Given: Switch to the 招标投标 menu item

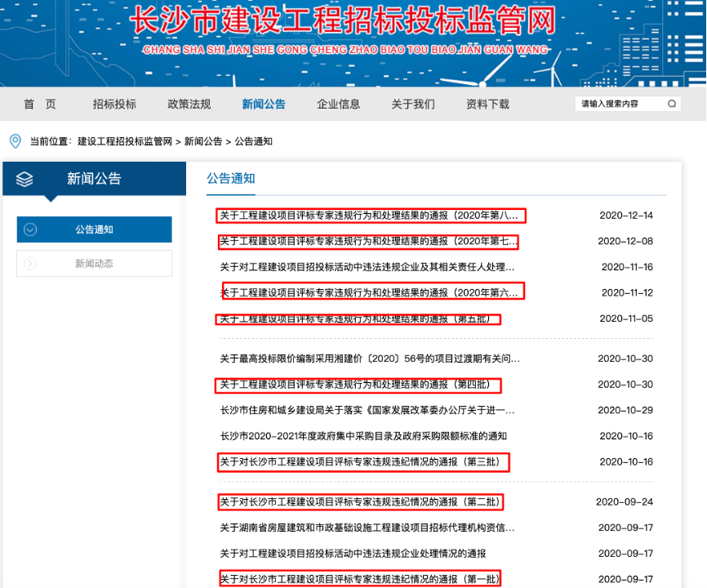Looking at the screenshot, I should pos(114,104).
